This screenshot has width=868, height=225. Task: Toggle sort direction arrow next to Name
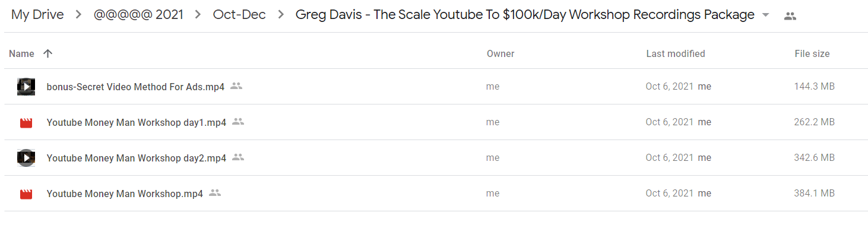[x=48, y=53]
